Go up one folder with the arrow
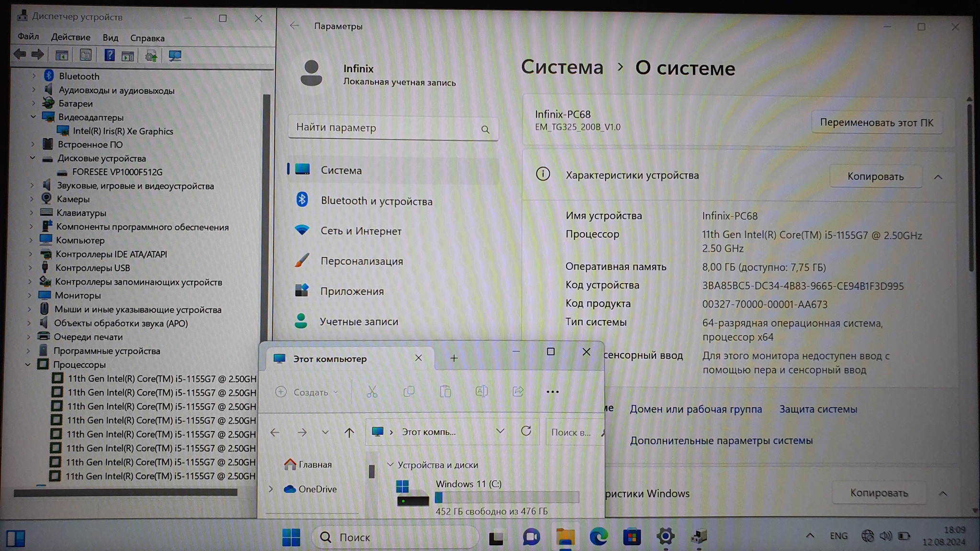Image resolution: width=980 pixels, height=551 pixels. tap(349, 432)
